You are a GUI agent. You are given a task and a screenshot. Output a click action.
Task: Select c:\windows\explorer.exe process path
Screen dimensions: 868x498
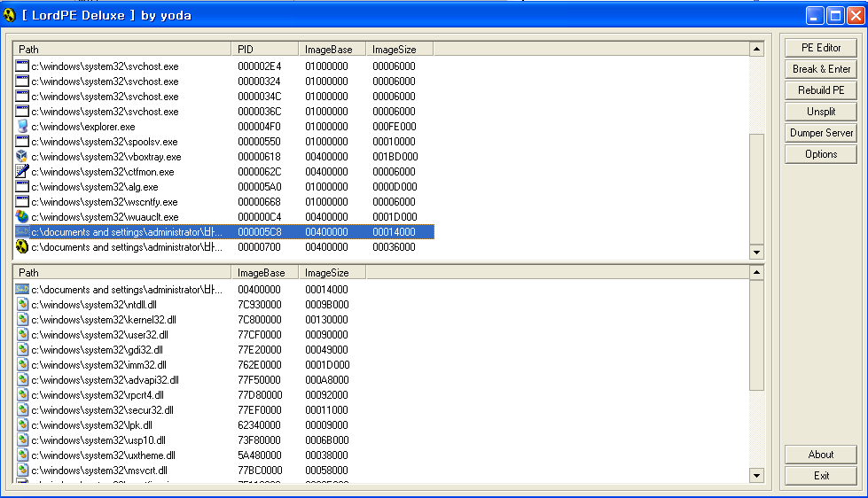pos(83,127)
